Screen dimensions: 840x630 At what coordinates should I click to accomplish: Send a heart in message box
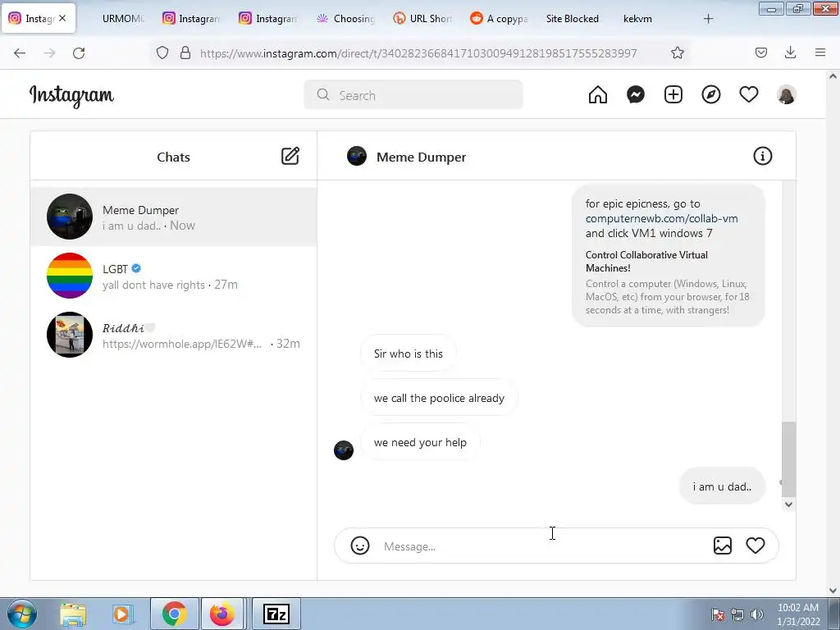(x=756, y=546)
